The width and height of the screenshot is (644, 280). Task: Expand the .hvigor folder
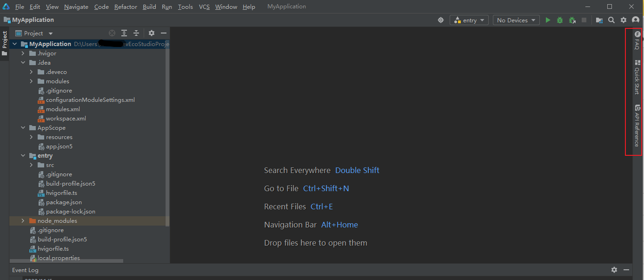(x=23, y=53)
